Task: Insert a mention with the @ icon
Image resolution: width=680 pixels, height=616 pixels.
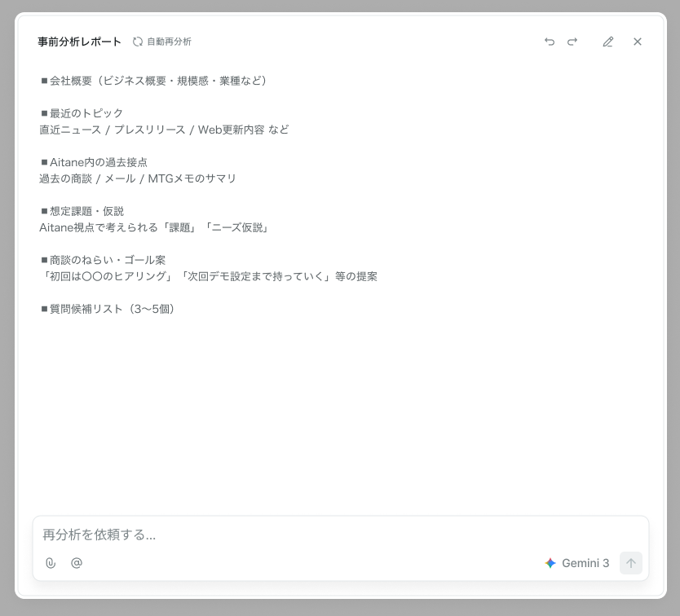Action: pos(77,563)
